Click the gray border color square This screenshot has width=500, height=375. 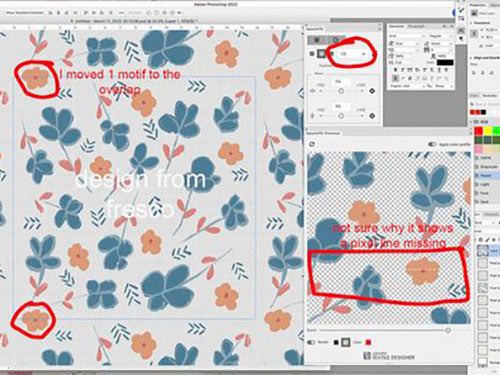pyautogui.click(x=346, y=342)
